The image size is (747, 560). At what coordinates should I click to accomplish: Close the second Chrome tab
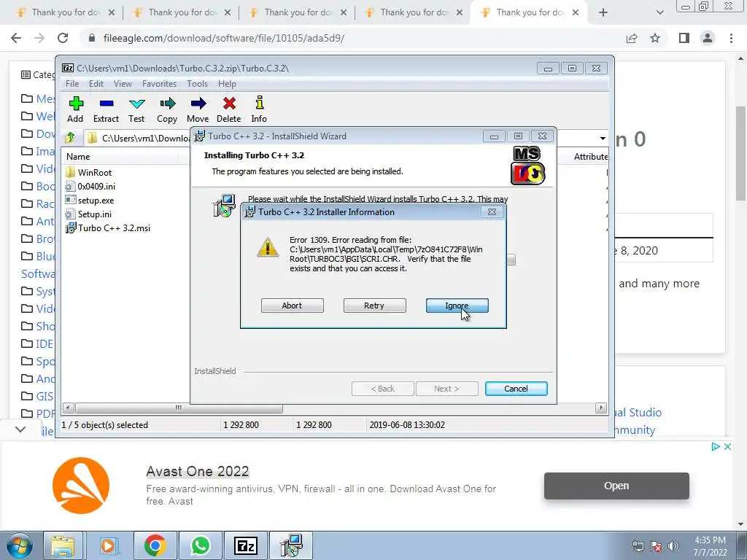tap(228, 12)
